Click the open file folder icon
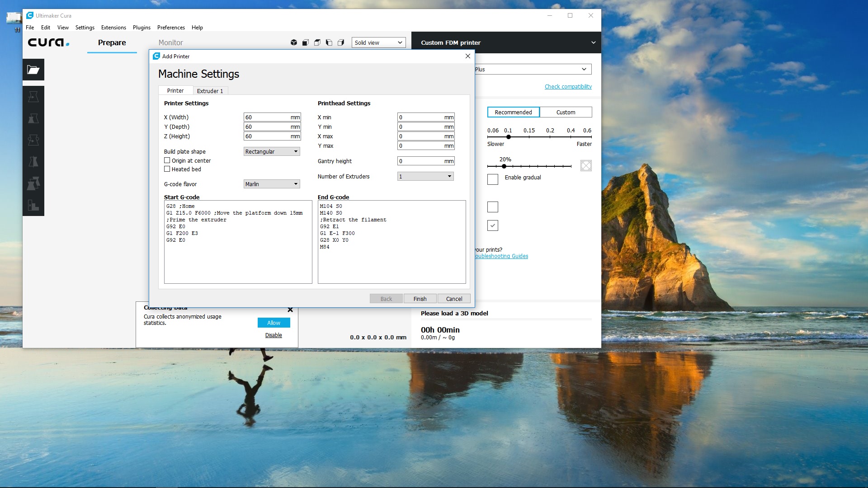This screenshot has height=488, width=868. pos(33,70)
